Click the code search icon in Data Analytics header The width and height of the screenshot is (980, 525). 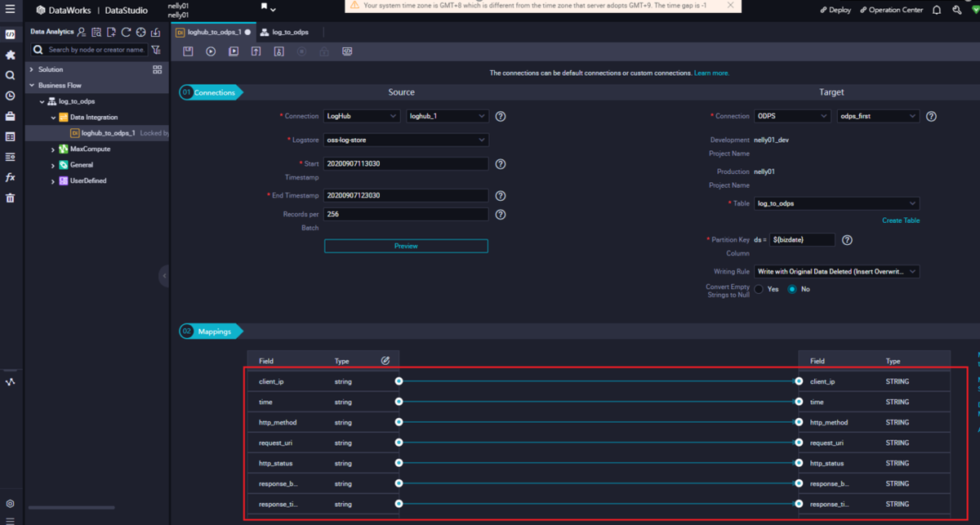pos(96,32)
